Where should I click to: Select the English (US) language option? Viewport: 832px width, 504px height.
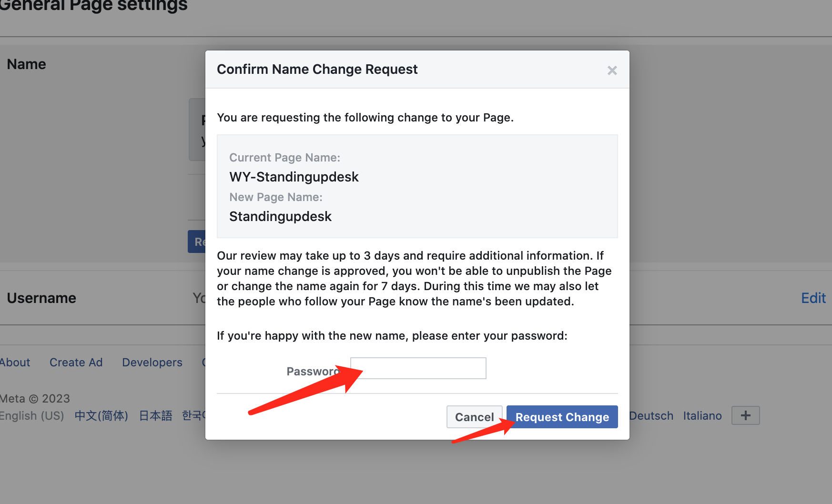pyautogui.click(x=31, y=416)
